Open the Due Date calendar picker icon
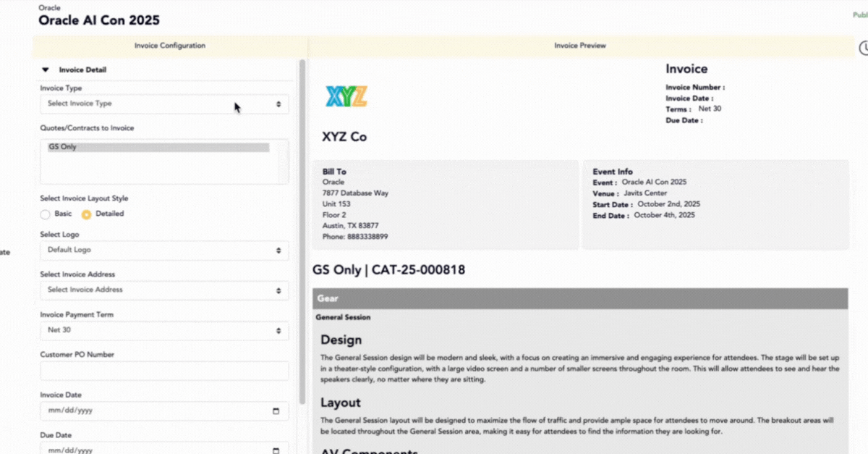The width and height of the screenshot is (868, 454). pyautogui.click(x=276, y=450)
